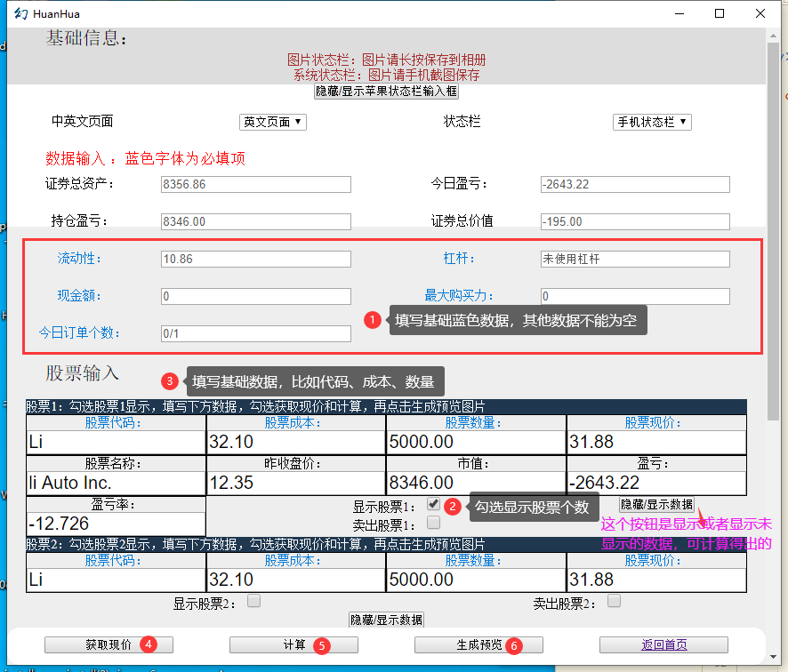The width and height of the screenshot is (788, 672).
Task: Click the HuanHua app icon in title bar
Action: pyautogui.click(x=20, y=13)
